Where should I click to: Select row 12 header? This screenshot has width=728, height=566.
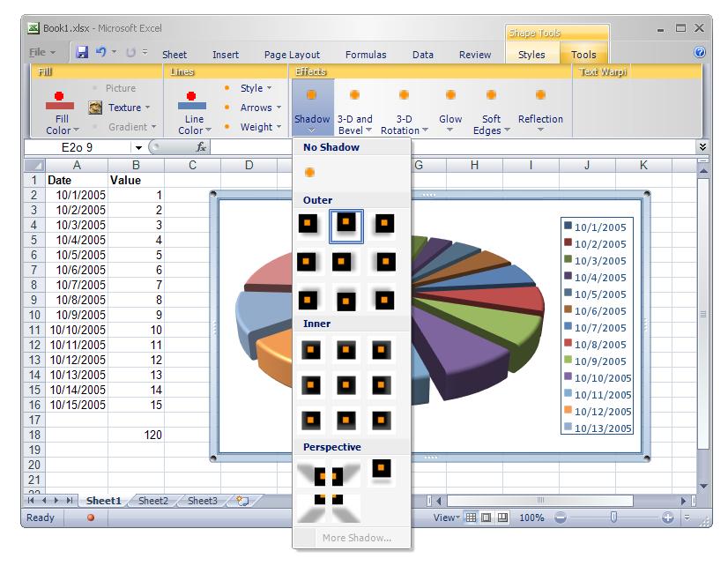(34, 345)
